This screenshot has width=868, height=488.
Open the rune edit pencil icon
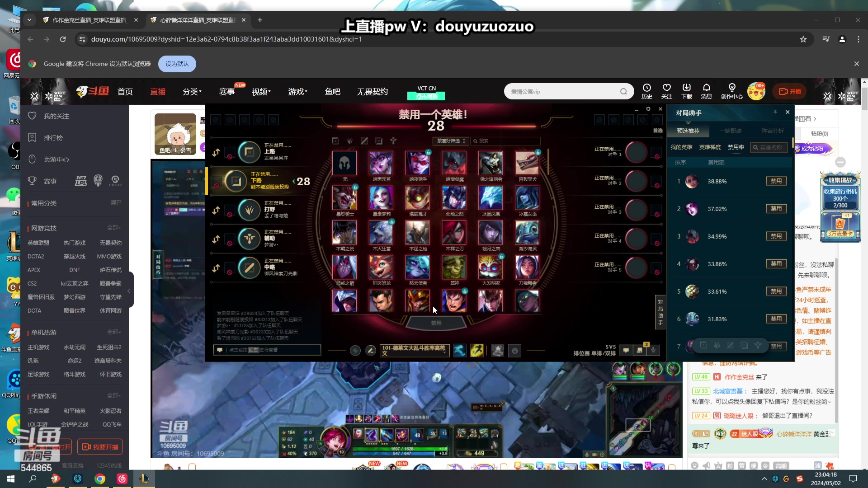coord(371,351)
